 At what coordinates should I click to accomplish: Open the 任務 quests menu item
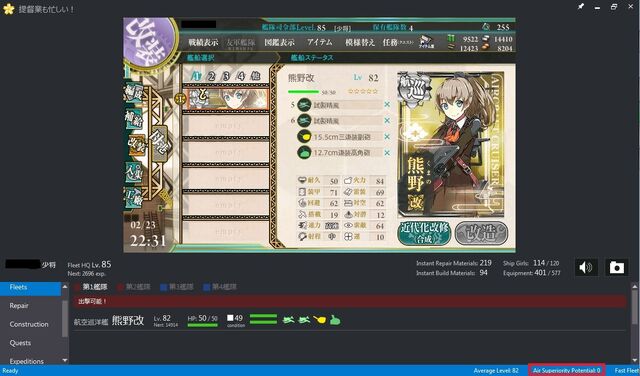click(398, 42)
